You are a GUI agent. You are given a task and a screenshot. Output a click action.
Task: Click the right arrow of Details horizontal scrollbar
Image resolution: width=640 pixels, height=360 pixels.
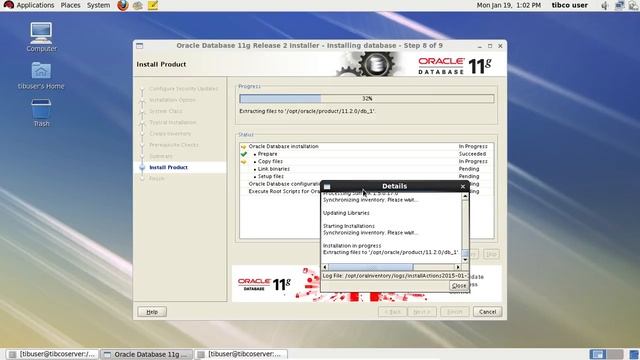click(458, 267)
